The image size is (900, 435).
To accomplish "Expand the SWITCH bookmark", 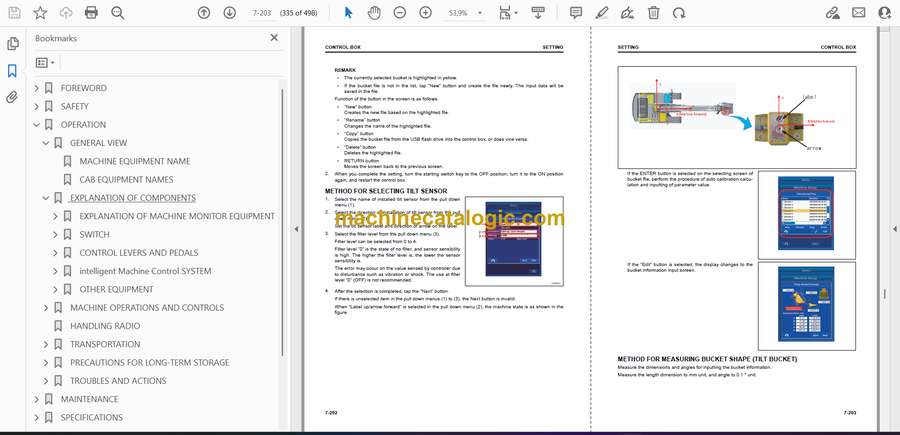I will pyautogui.click(x=55, y=234).
